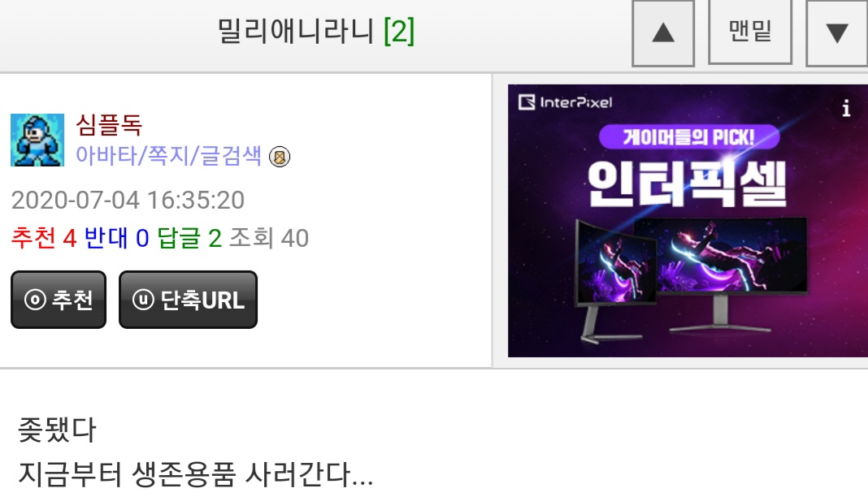Open the Mega Man avatar image

click(37, 140)
